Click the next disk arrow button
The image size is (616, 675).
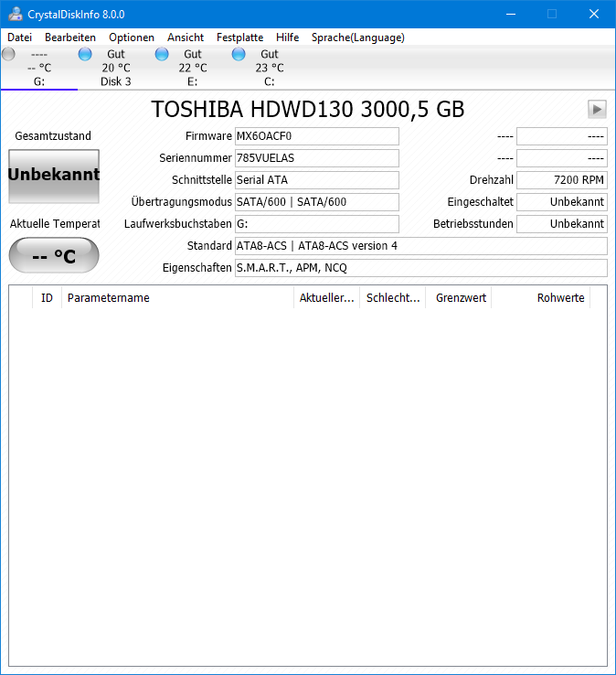click(x=597, y=109)
